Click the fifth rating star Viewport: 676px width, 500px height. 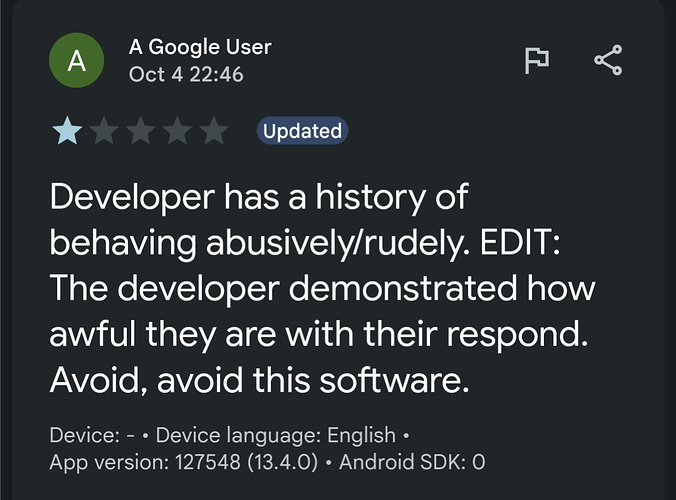point(213,131)
